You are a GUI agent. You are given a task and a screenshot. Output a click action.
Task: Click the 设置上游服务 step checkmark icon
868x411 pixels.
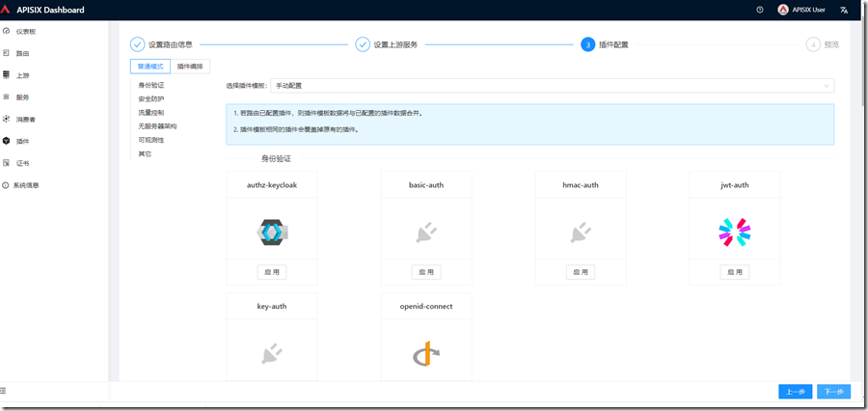(x=363, y=44)
